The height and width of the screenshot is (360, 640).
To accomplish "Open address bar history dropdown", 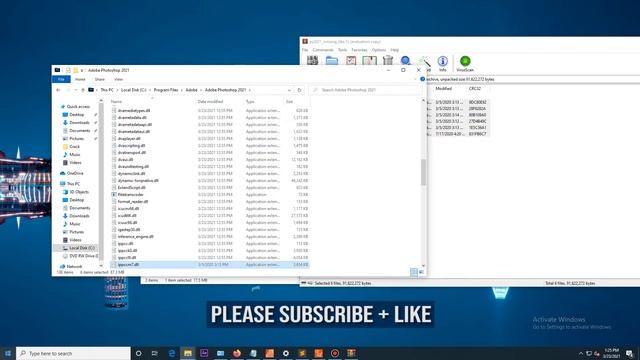I will [x=289, y=90].
